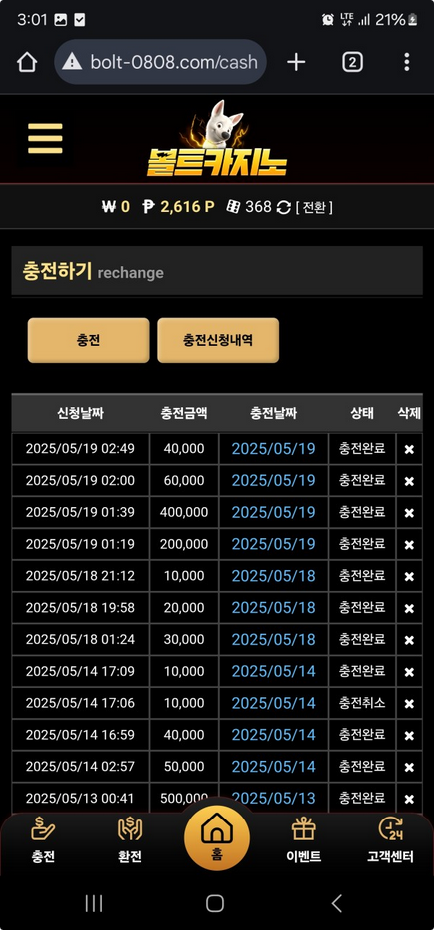Image resolution: width=434 pixels, height=930 pixels.
Task: Delete the cancelled 2025/05/14 17:06 record
Action: click(x=409, y=704)
